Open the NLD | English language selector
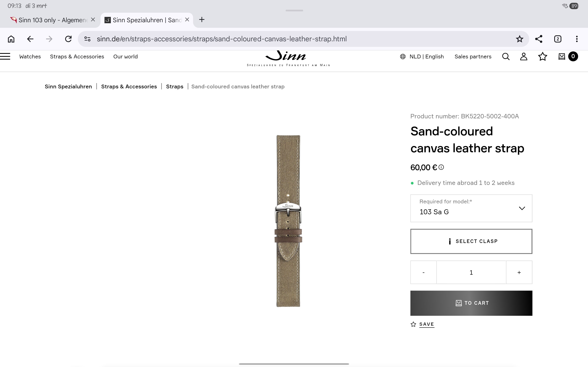Screen dimensions: 588x367 click(x=422, y=57)
